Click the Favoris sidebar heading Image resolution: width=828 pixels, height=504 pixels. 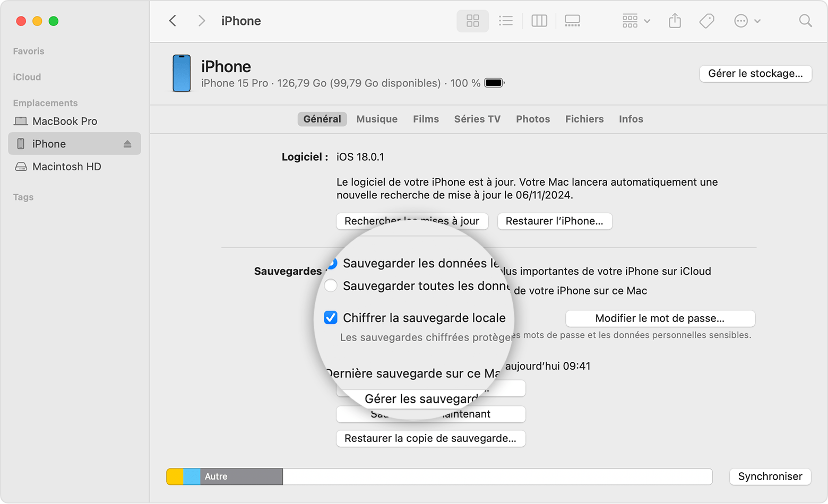click(x=29, y=51)
